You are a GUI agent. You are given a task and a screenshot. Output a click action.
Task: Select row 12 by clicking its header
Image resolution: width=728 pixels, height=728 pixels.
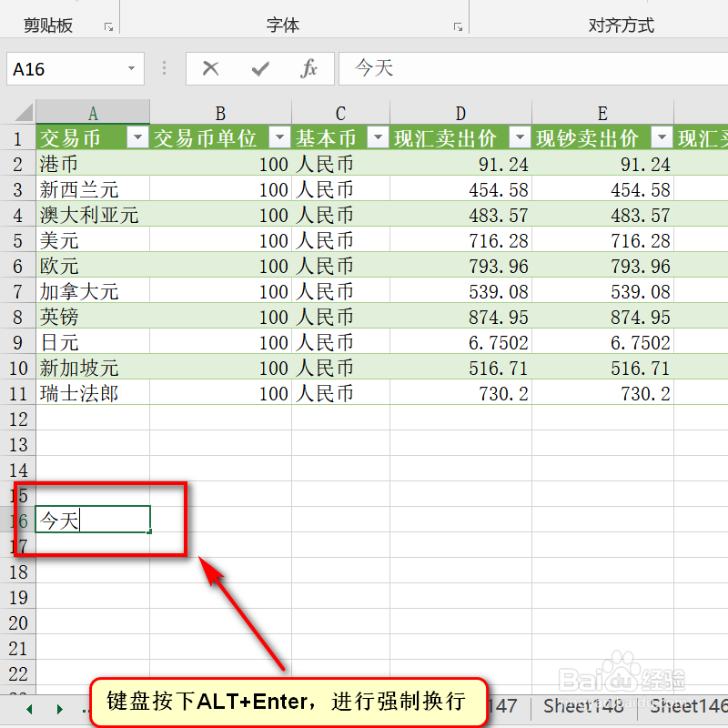click(x=18, y=419)
